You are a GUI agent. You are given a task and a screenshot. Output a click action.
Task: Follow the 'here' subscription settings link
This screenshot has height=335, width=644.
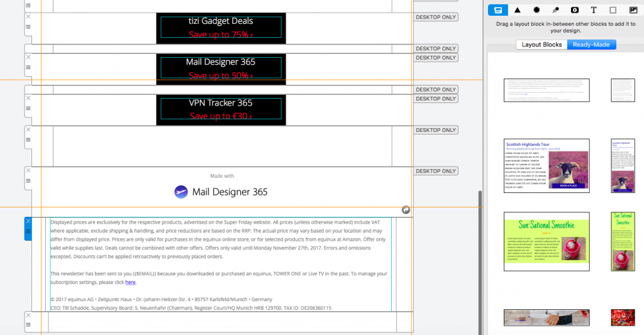[x=130, y=282]
